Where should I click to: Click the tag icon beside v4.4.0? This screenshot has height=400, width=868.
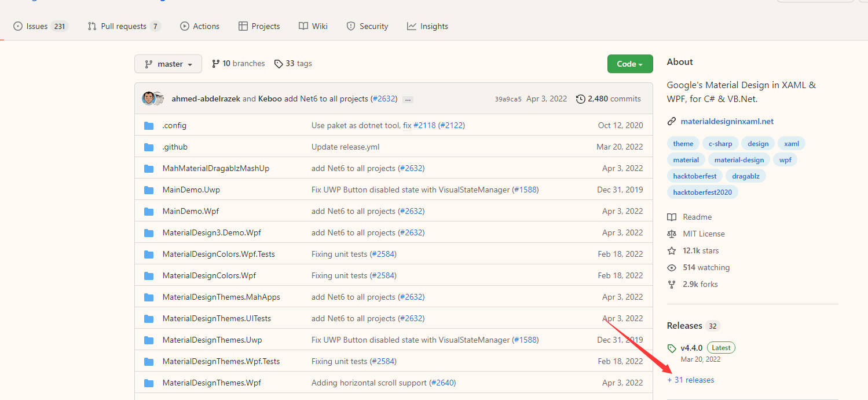point(672,348)
